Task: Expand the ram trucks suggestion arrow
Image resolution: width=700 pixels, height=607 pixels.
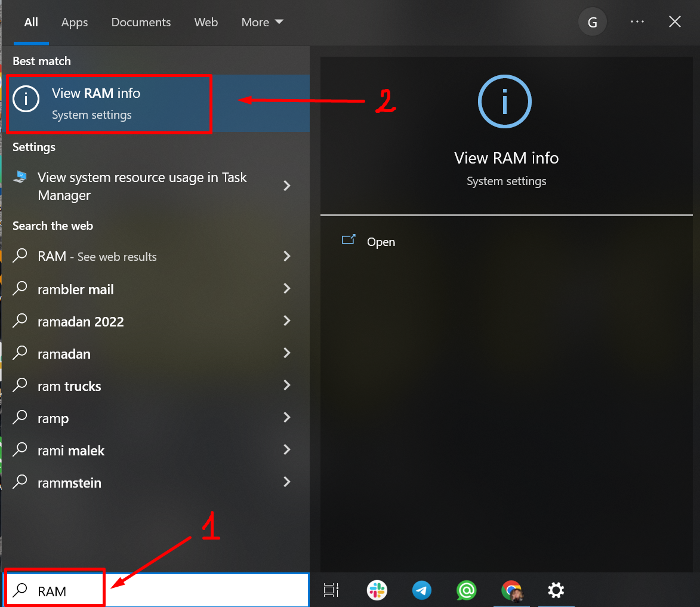Action: (x=287, y=386)
